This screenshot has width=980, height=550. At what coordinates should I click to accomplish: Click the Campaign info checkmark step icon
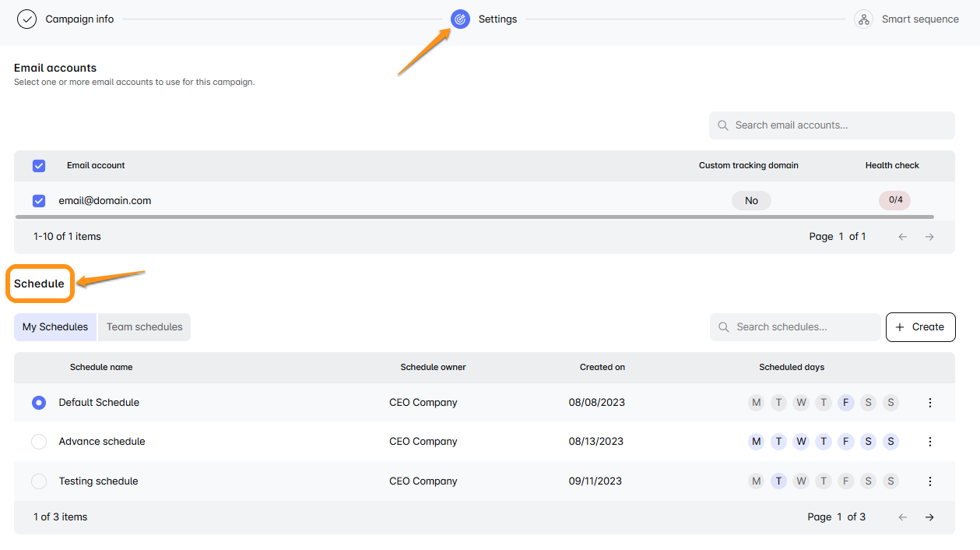point(27,19)
